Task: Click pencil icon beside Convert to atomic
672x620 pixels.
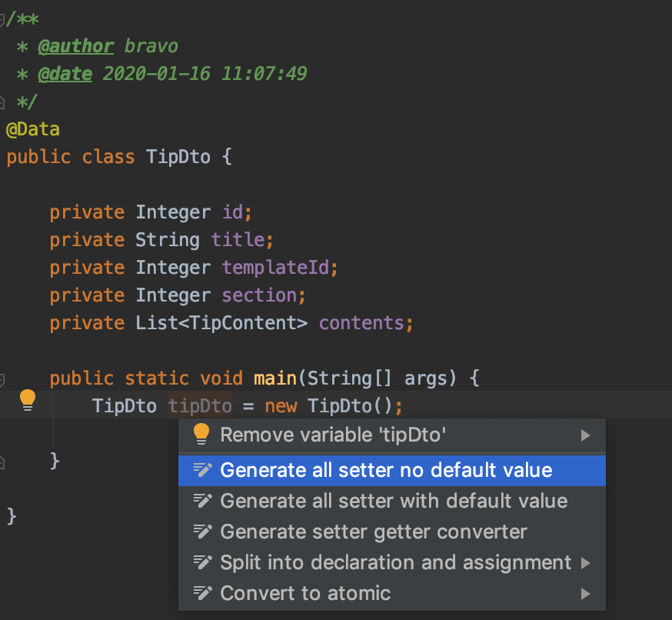Action: (x=202, y=593)
